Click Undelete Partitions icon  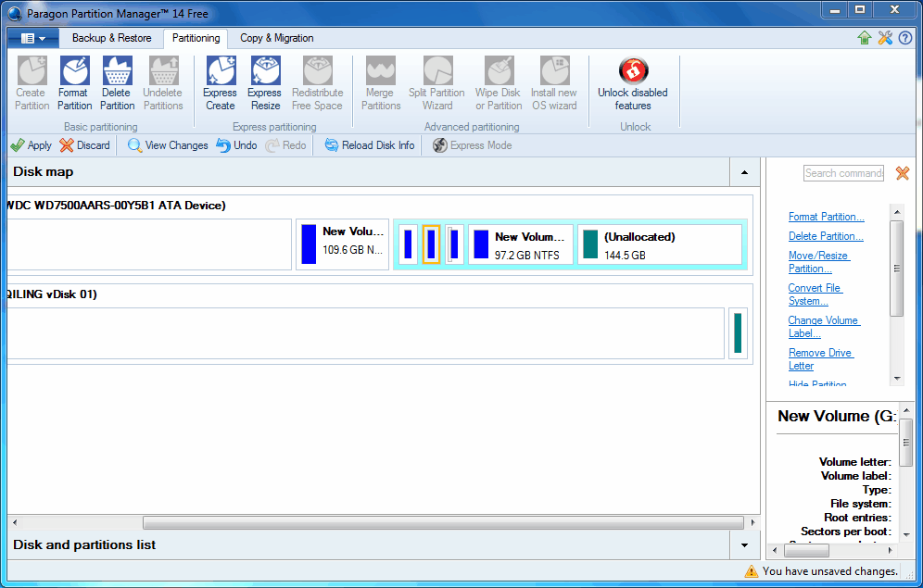click(x=163, y=83)
